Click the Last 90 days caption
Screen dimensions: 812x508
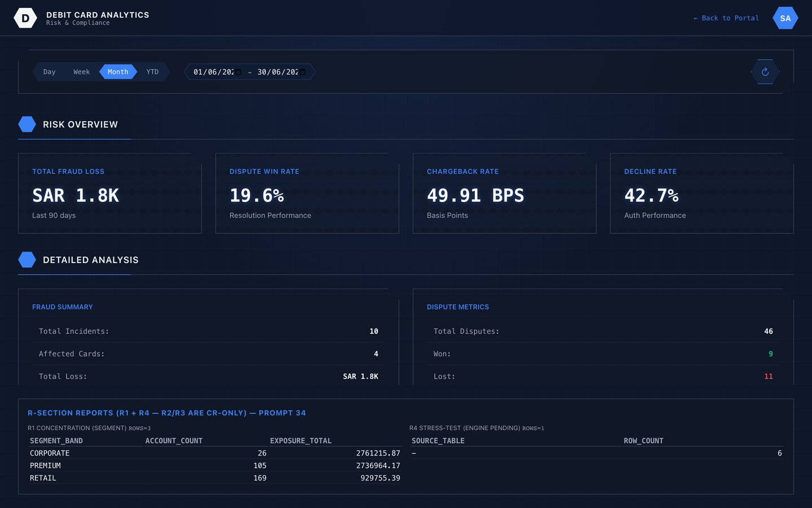tap(54, 216)
